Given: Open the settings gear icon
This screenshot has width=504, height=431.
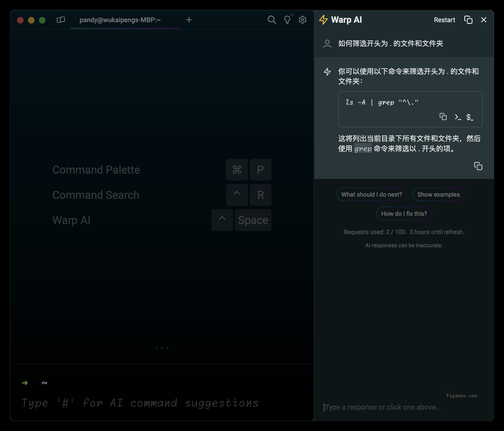Looking at the screenshot, I should point(303,20).
